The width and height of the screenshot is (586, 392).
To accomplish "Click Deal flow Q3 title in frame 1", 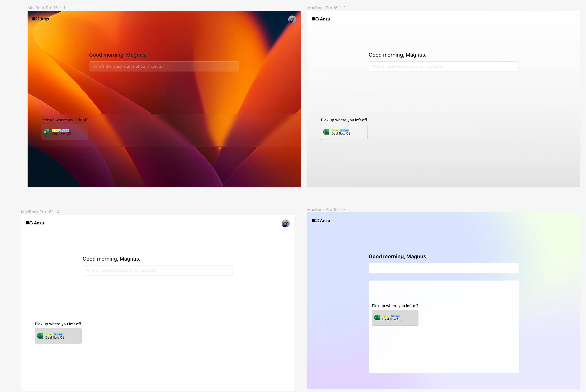I will [x=61, y=134].
